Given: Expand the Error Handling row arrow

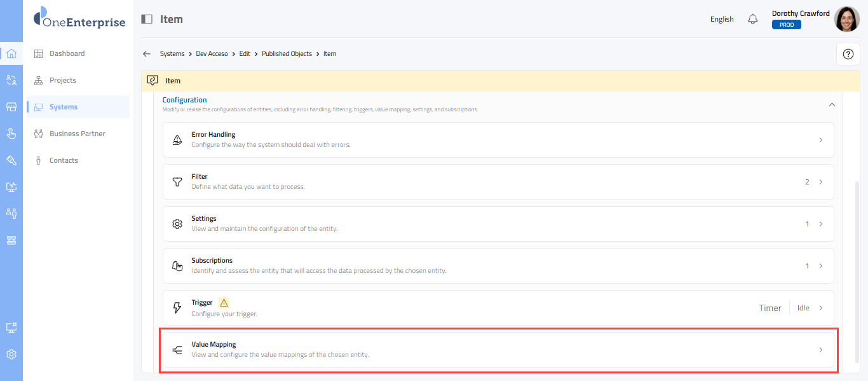Looking at the screenshot, I should 820,140.
